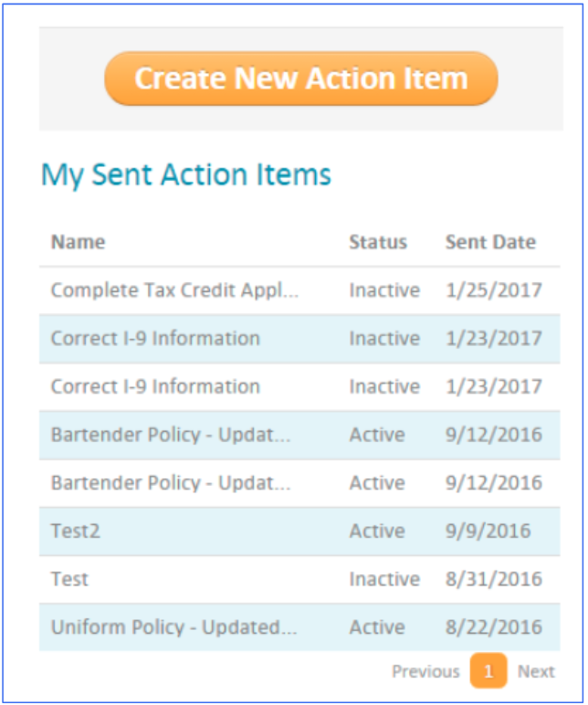Click the 8/31/2016 sent date cell
588x705 pixels.
(493, 579)
